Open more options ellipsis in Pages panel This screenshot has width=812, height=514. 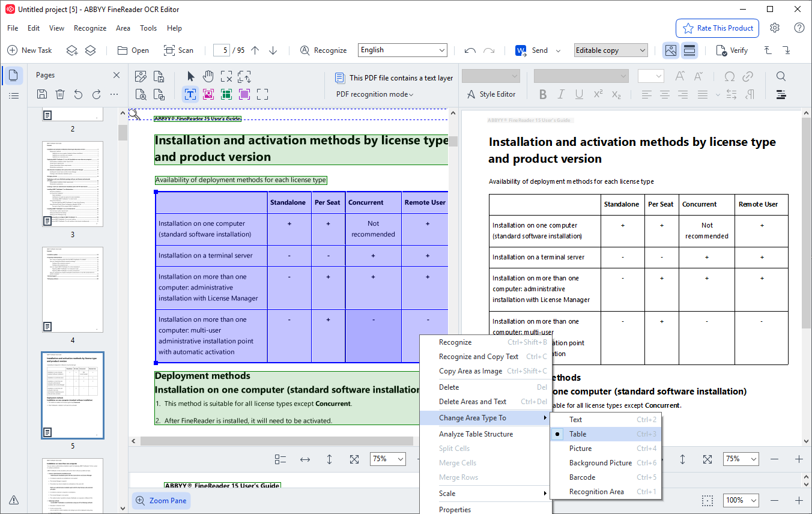pyautogui.click(x=114, y=94)
